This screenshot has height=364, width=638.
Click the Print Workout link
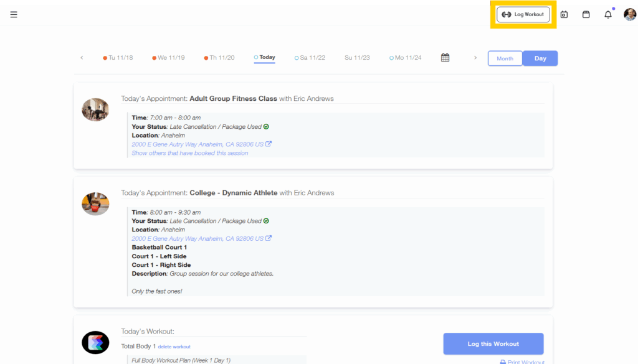point(523,362)
